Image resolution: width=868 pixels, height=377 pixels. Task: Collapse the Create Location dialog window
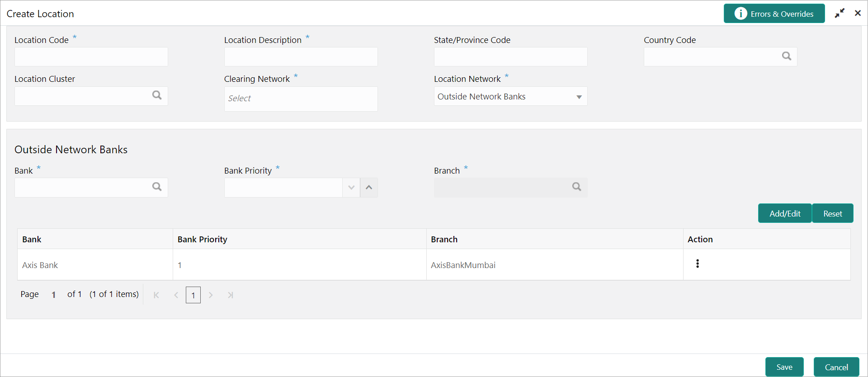[840, 14]
